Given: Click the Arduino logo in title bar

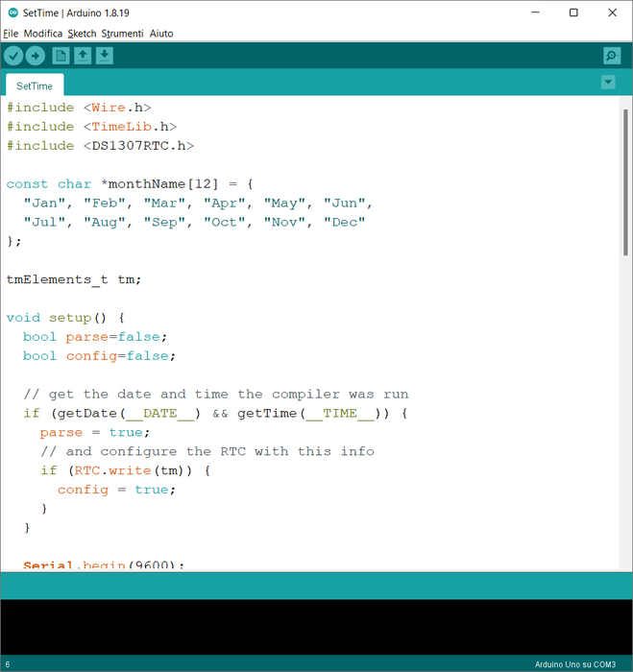Looking at the screenshot, I should [13, 12].
